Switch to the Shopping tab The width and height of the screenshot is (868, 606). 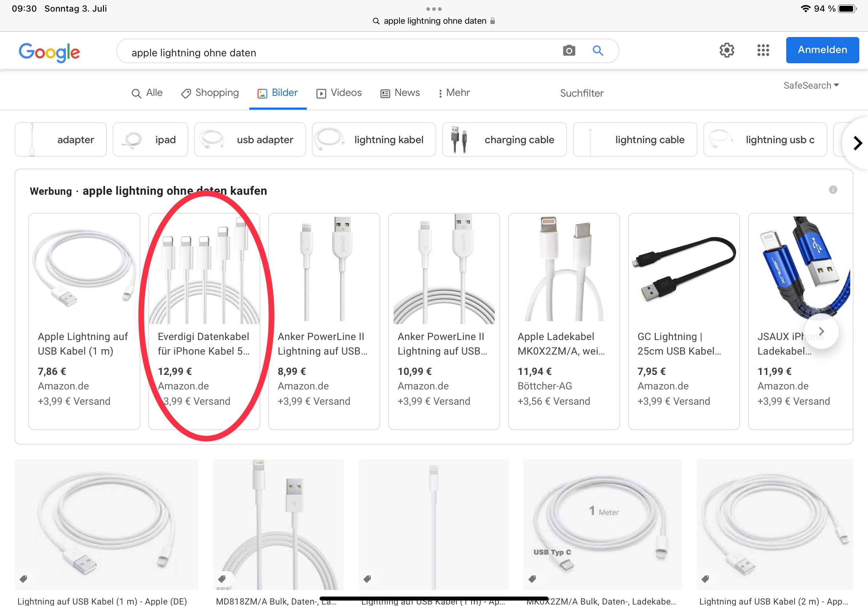click(x=210, y=93)
